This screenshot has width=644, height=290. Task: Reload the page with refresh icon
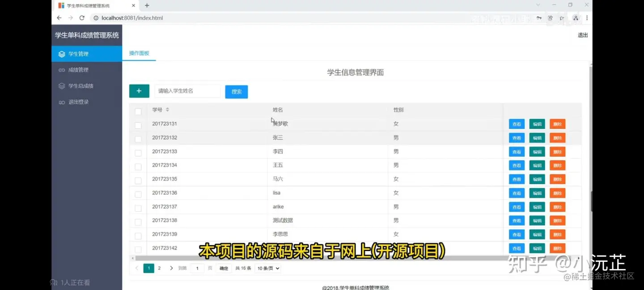(82, 18)
